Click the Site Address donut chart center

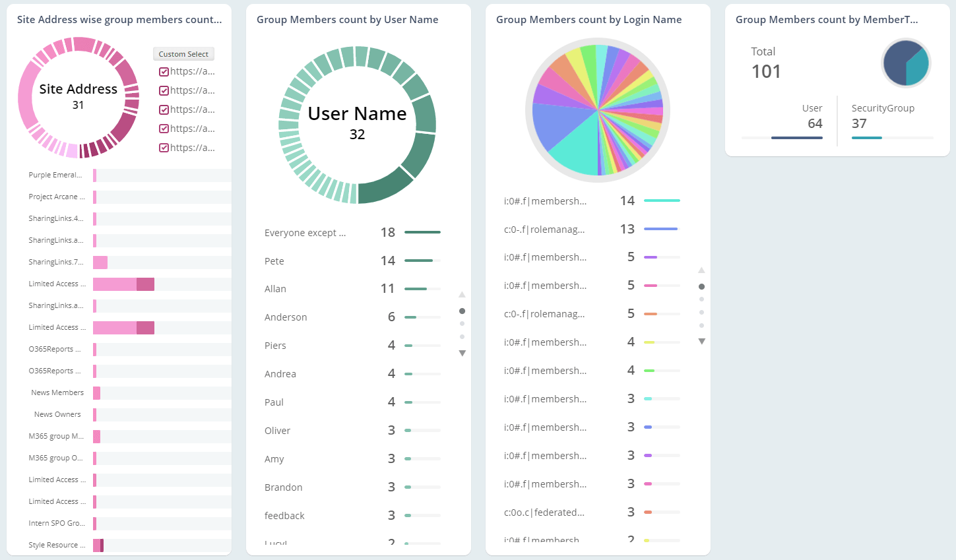pyautogui.click(x=79, y=97)
